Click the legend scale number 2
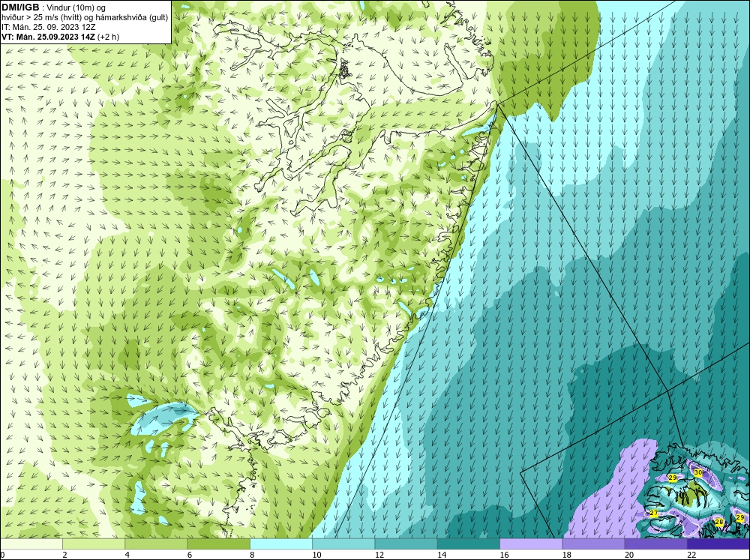This screenshot has height=560, width=750. [65, 555]
